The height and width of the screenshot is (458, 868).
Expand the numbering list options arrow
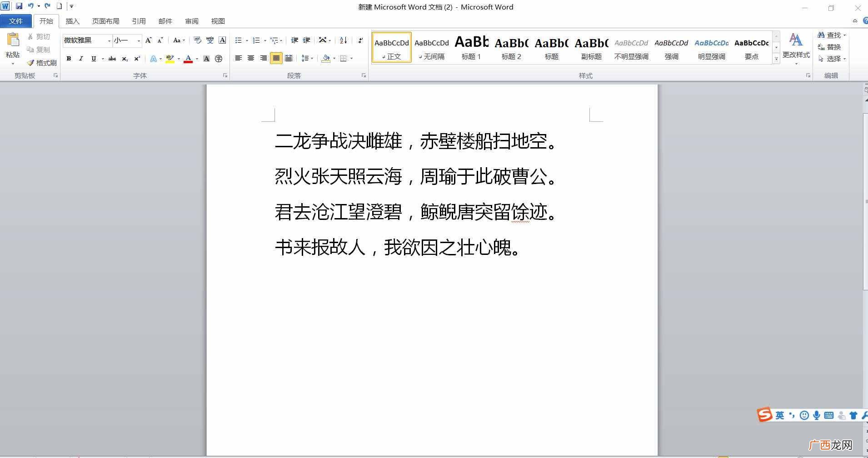265,40
